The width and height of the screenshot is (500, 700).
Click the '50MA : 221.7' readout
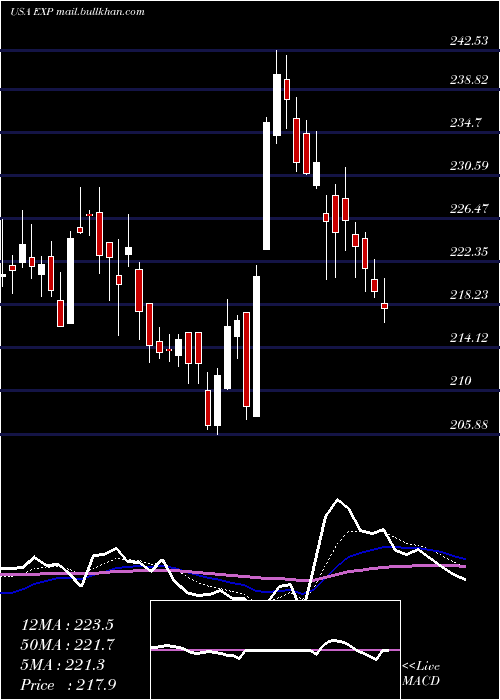[x=68, y=645]
